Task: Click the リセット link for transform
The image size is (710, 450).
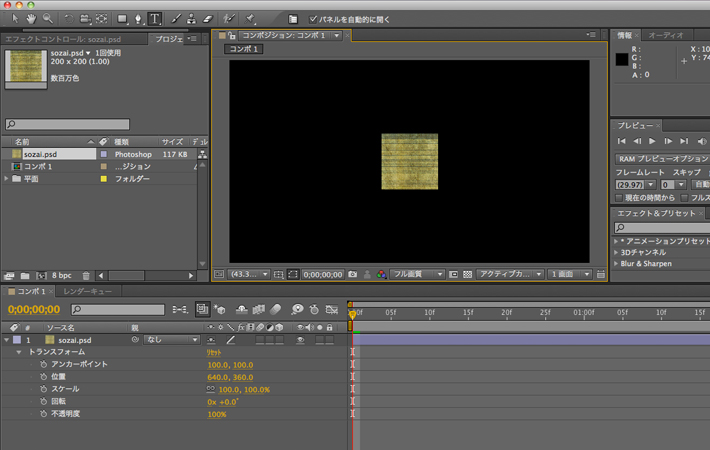Action: [214, 353]
